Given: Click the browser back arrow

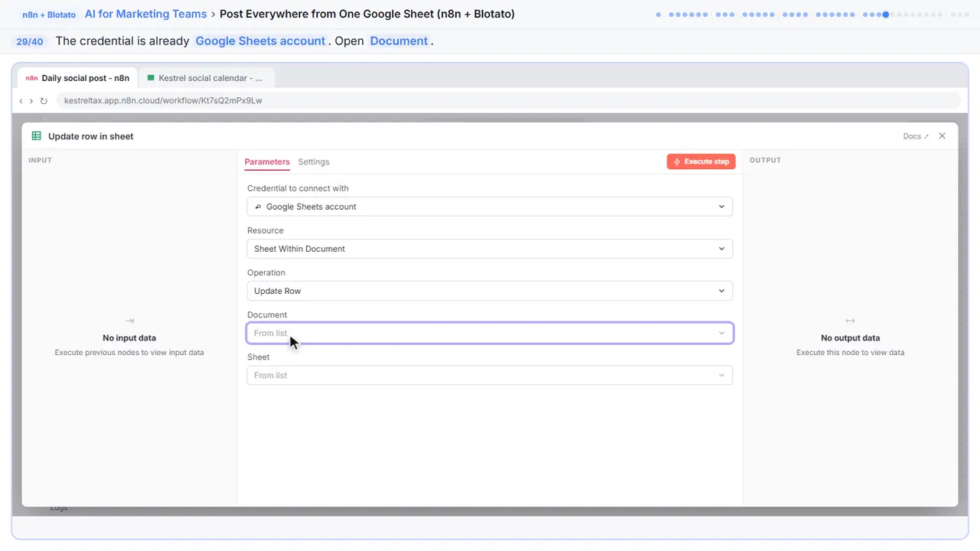Looking at the screenshot, I should pyautogui.click(x=21, y=100).
